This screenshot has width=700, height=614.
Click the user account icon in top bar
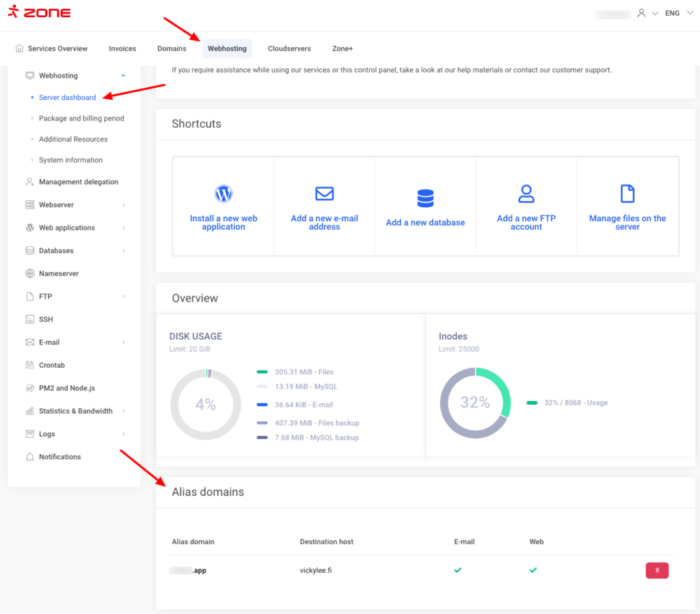(x=641, y=13)
